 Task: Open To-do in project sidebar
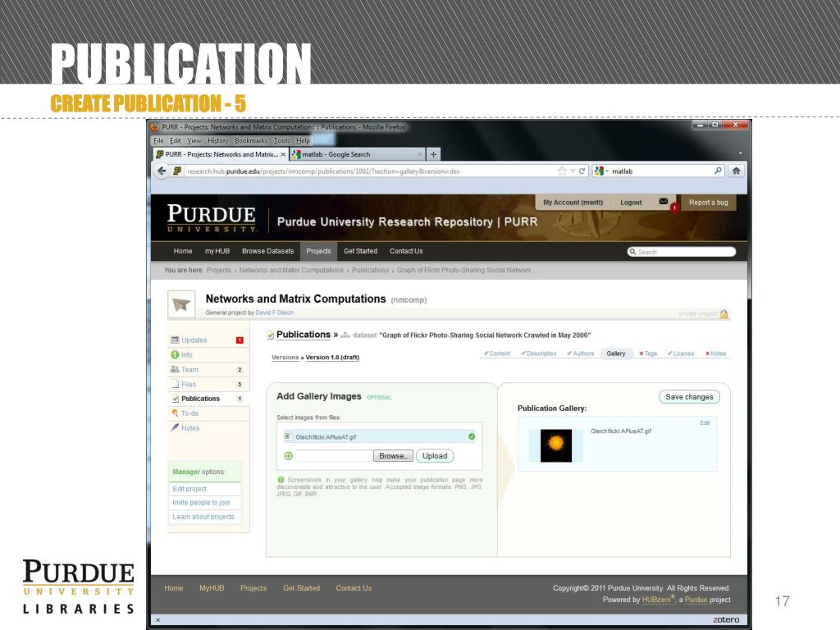[189, 413]
